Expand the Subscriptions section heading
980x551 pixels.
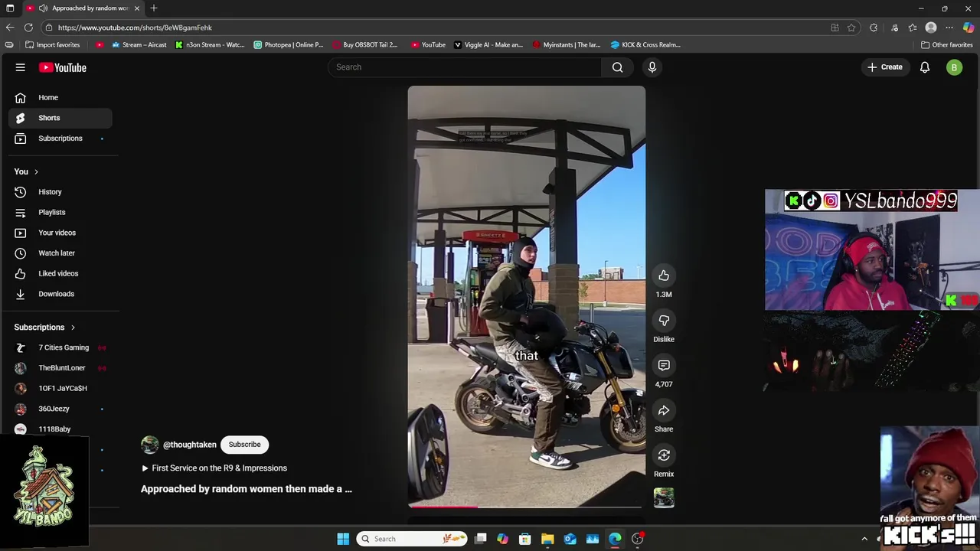pos(44,328)
